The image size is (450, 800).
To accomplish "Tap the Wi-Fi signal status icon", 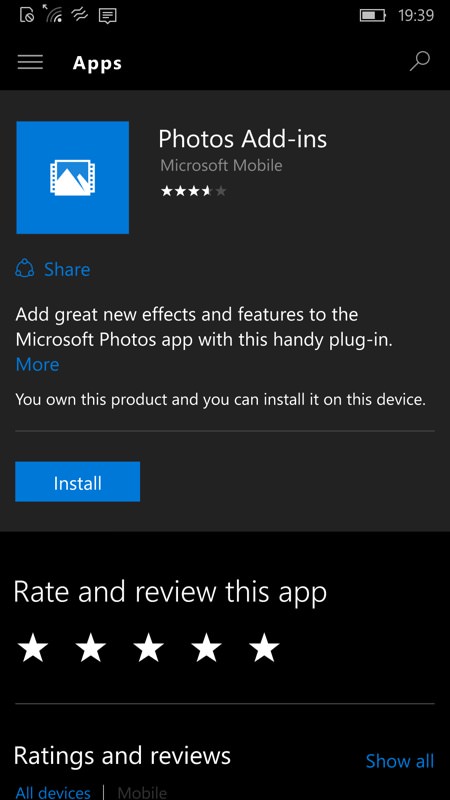I will point(53,14).
